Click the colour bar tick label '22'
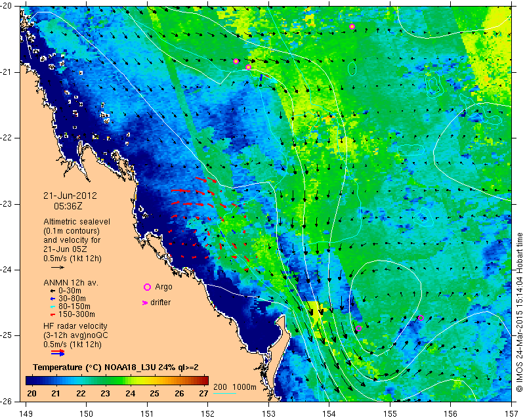The height and width of the screenshot is (420, 525). (81, 394)
